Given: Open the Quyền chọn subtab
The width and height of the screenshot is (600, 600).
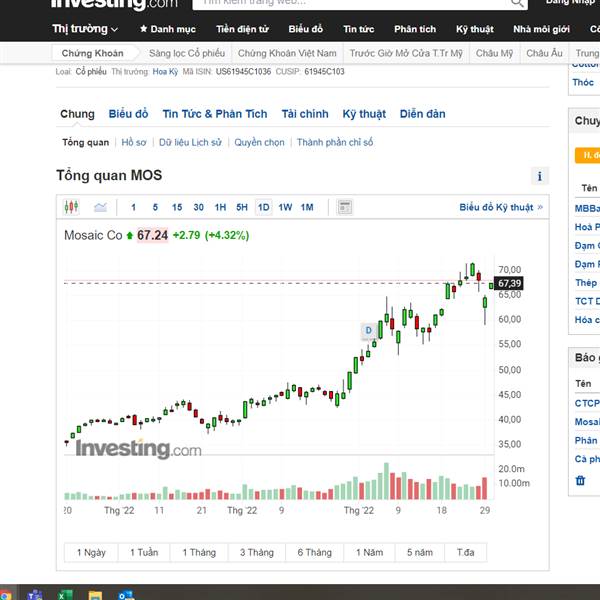Looking at the screenshot, I should (x=259, y=142).
